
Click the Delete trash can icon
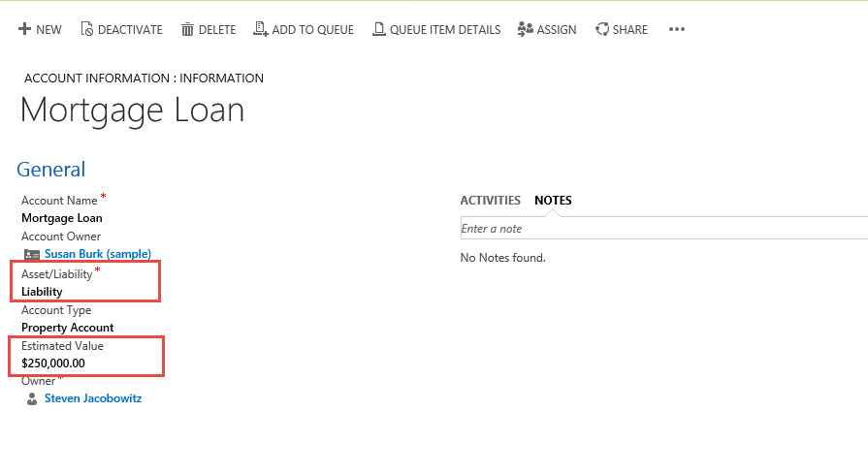(187, 30)
